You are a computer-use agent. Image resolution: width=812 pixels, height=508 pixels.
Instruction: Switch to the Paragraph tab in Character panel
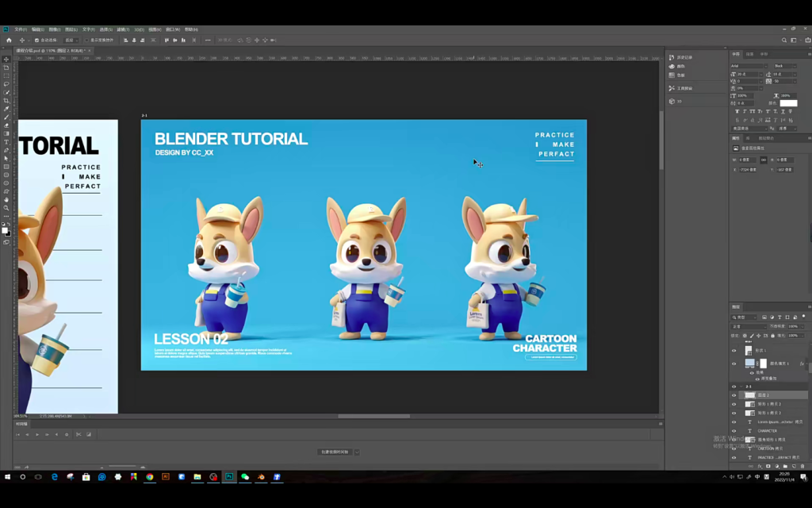click(749, 54)
